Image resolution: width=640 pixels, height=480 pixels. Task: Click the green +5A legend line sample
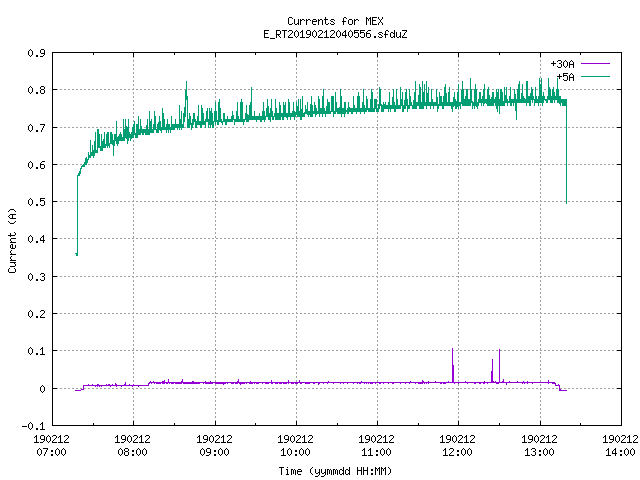(595, 77)
